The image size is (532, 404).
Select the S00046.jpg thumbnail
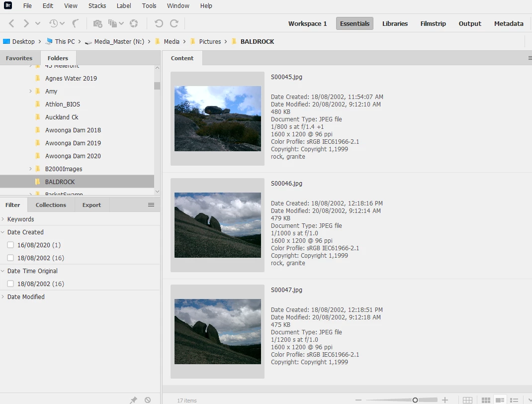217,225
